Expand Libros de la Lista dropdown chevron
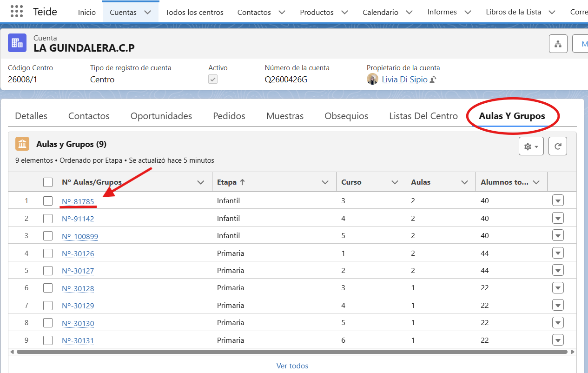Image resolution: width=588 pixels, height=373 pixels. (x=552, y=12)
